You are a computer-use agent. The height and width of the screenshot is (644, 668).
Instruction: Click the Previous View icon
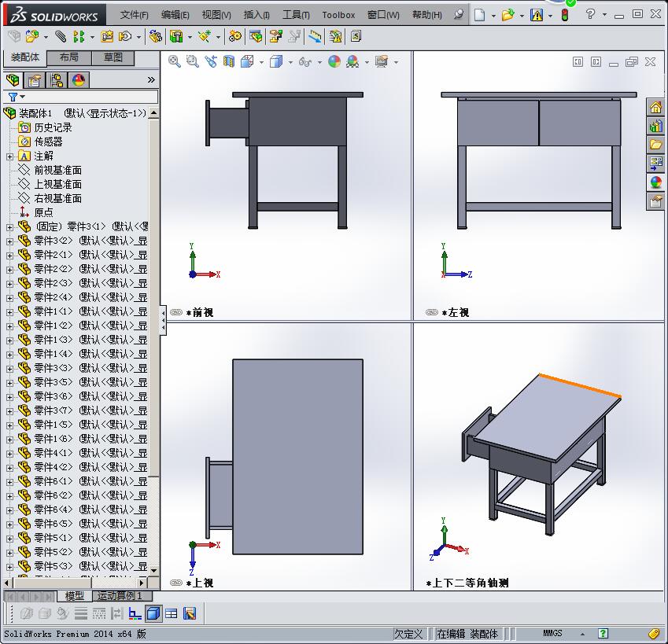tap(211, 61)
